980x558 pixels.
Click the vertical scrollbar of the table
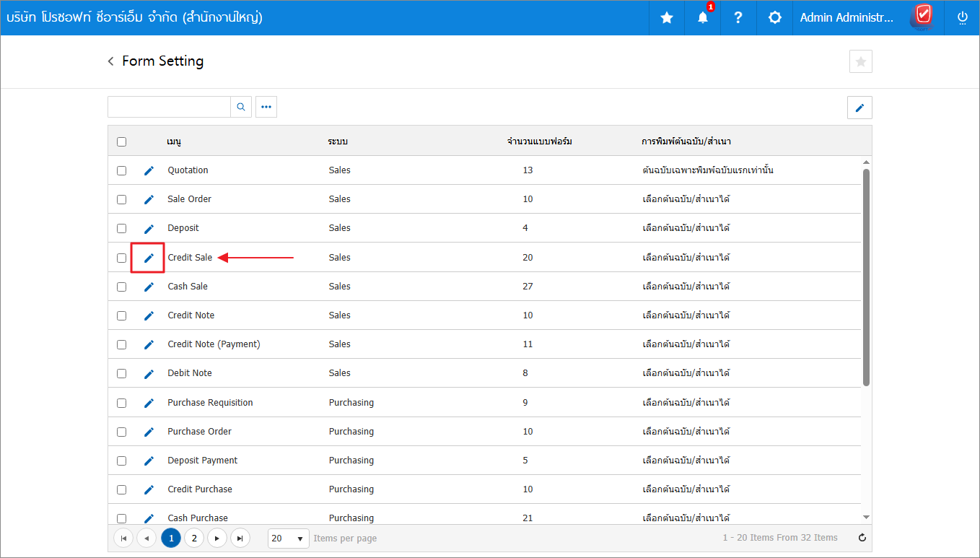(x=866, y=278)
